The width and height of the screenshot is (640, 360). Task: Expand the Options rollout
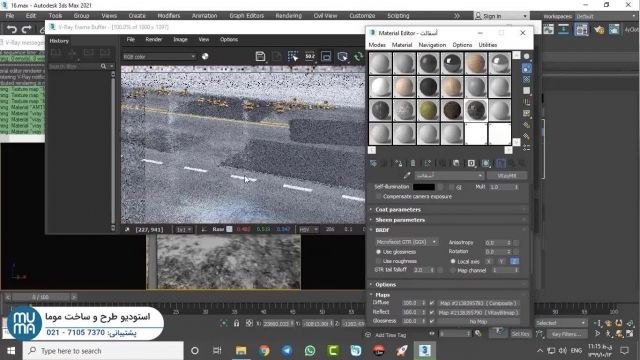pyautogui.click(x=448, y=284)
